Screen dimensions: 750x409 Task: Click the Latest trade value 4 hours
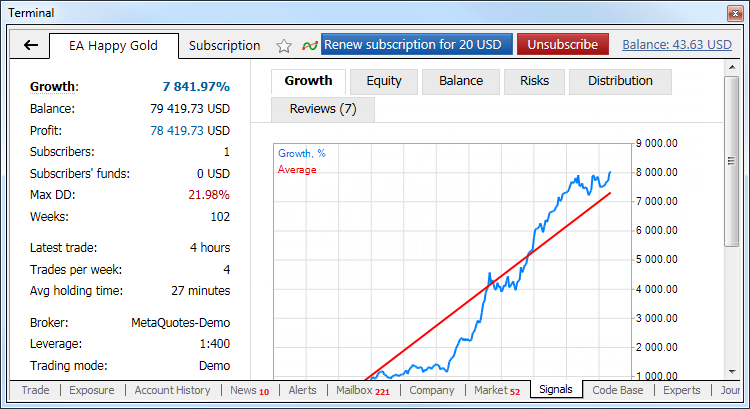[210, 248]
